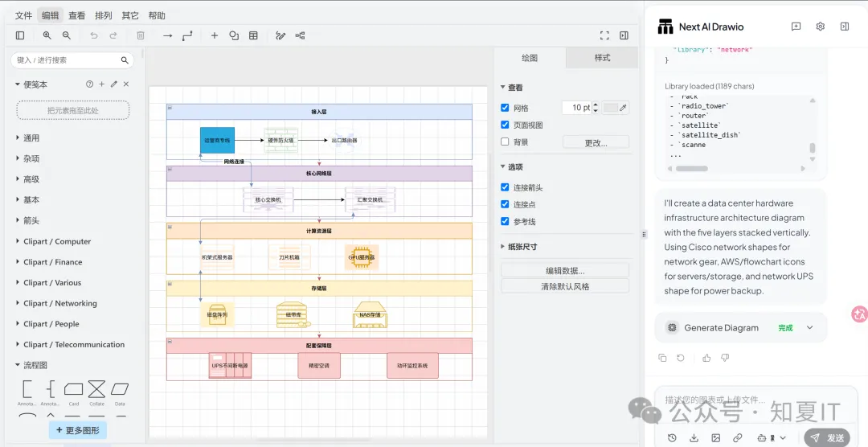Select the waypoint connector tool

click(187, 35)
